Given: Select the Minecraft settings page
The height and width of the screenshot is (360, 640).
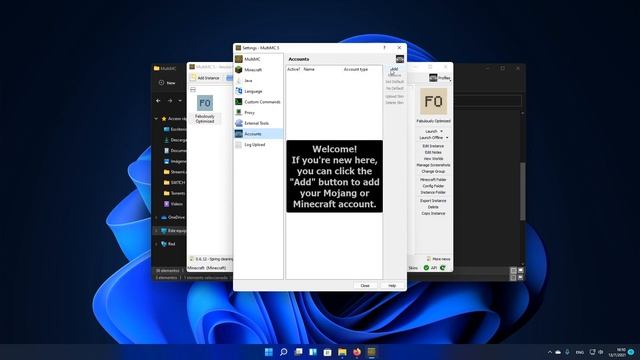Looking at the screenshot, I should point(258,70).
